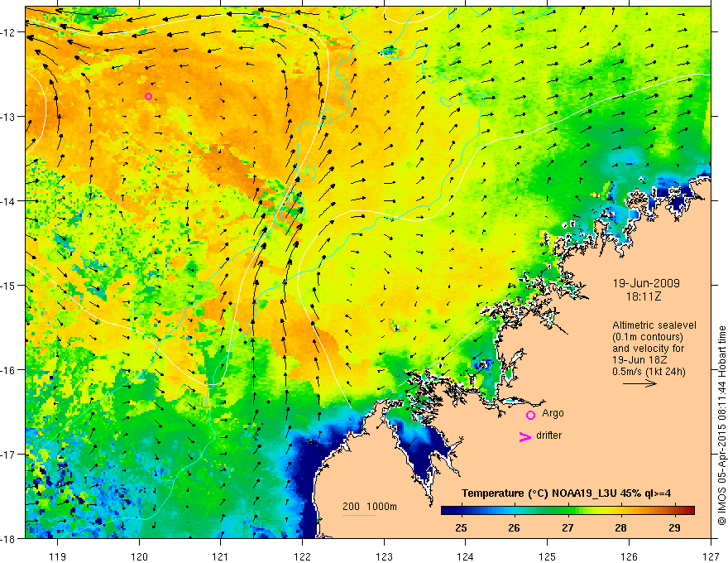
Task: Click the temperature color bar
Action: coord(568,511)
